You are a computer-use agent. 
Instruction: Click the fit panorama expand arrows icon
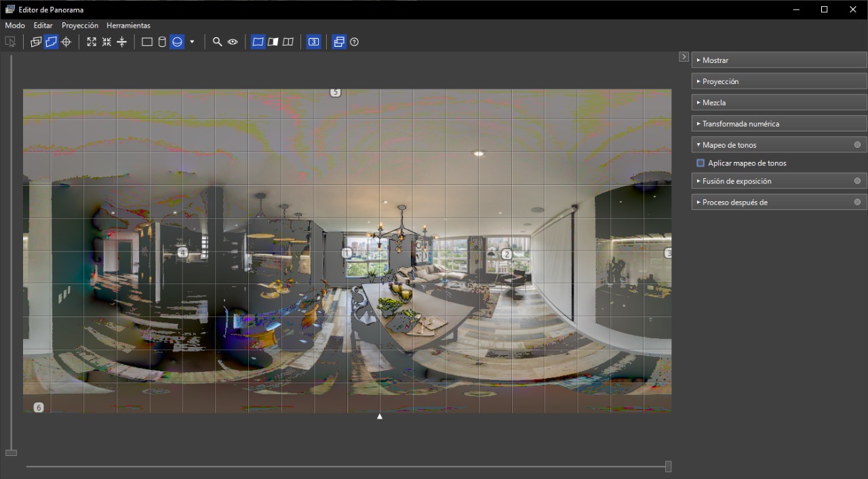pos(92,42)
